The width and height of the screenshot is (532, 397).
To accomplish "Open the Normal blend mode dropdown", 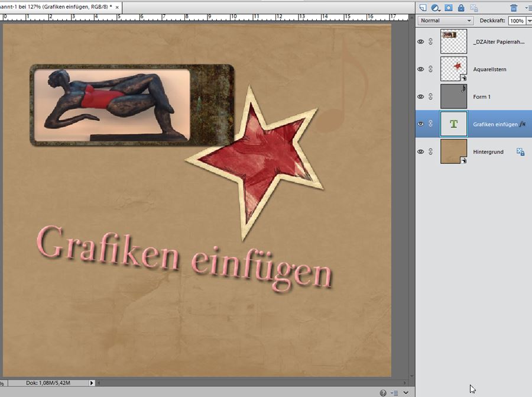I will [x=446, y=21].
